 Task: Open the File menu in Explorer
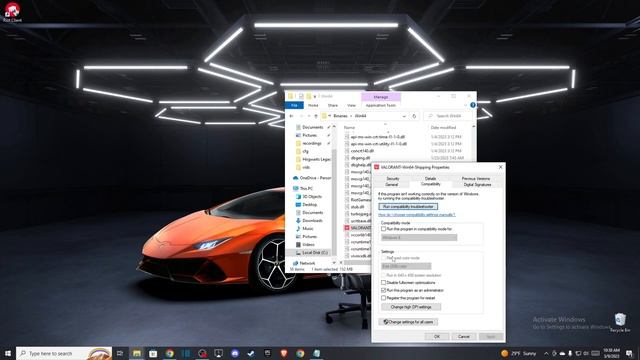coord(294,105)
